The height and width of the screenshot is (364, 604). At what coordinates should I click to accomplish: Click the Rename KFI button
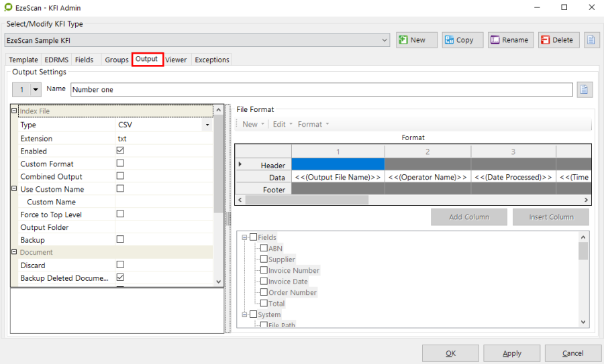click(510, 40)
